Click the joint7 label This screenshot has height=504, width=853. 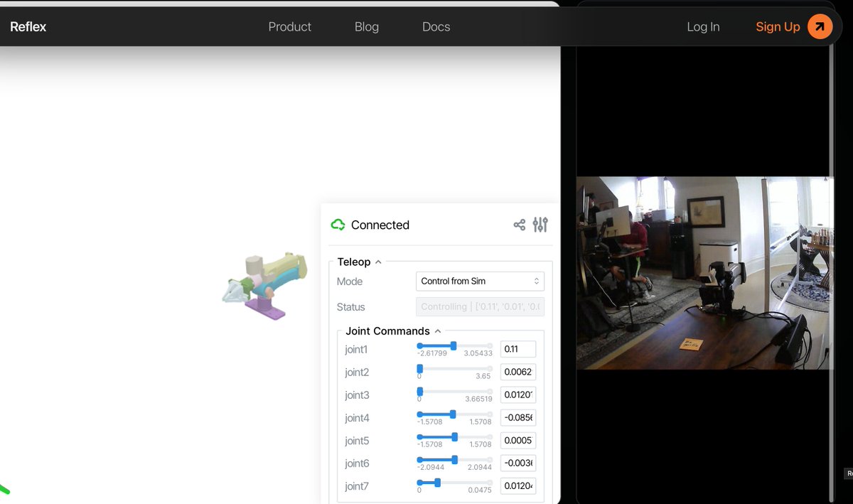tap(357, 486)
